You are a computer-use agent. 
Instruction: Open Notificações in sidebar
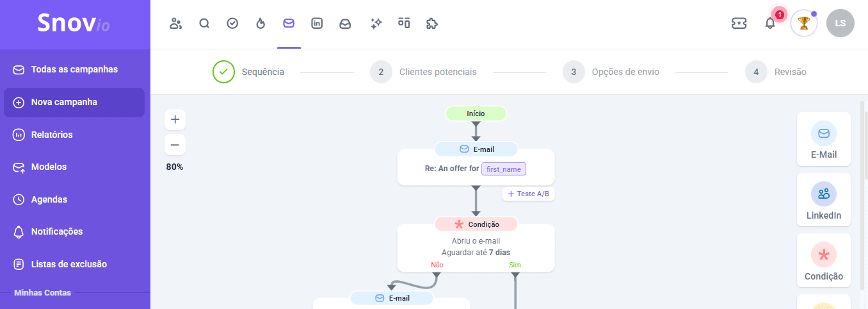74,231
